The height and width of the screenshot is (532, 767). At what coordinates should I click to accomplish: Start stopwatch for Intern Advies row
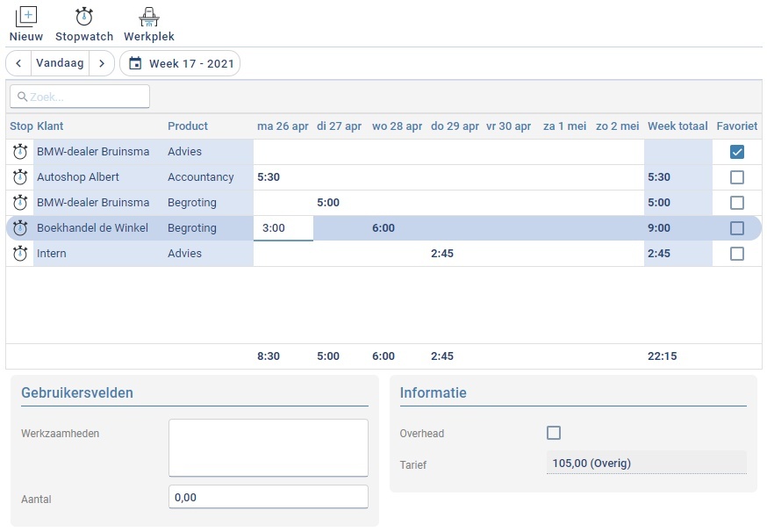(20, 254)
